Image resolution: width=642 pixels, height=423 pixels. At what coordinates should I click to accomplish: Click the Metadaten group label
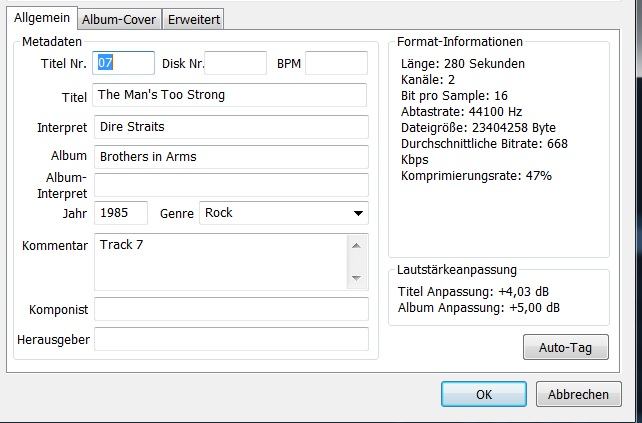click(x=52, y=42)
